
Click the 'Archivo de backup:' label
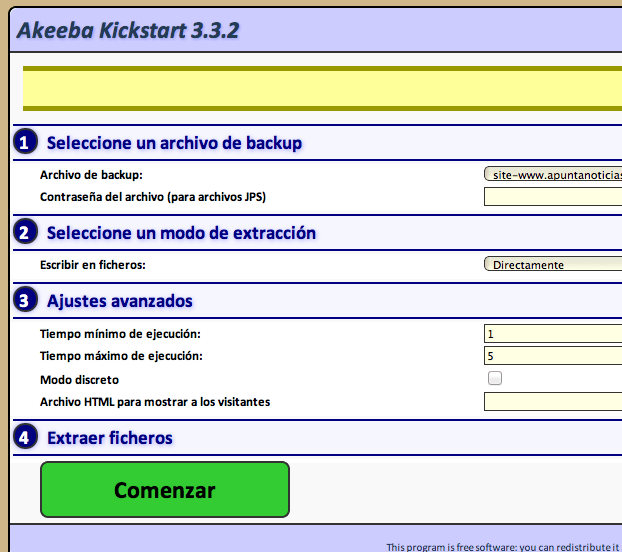pyautogui.click(x=91, y=175)
